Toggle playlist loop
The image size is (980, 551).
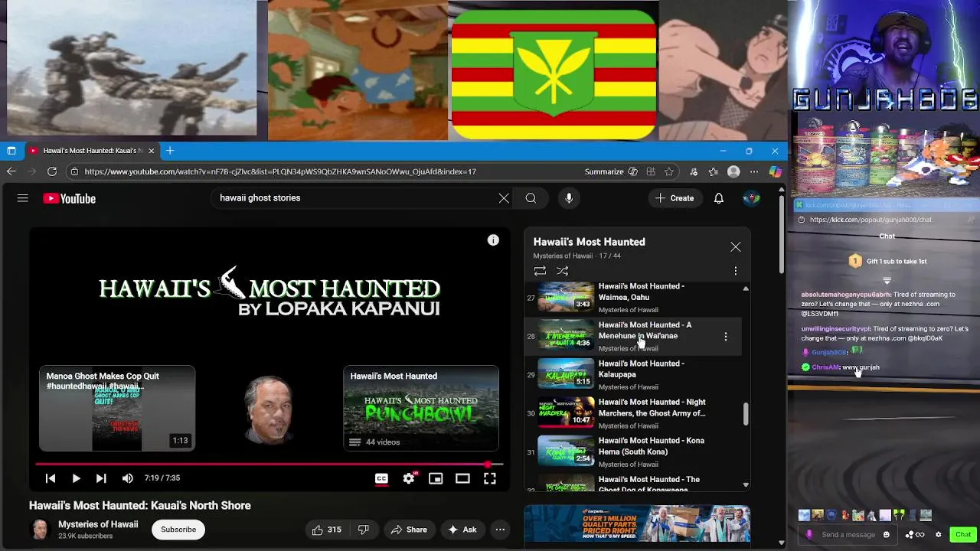coord(540,271)
